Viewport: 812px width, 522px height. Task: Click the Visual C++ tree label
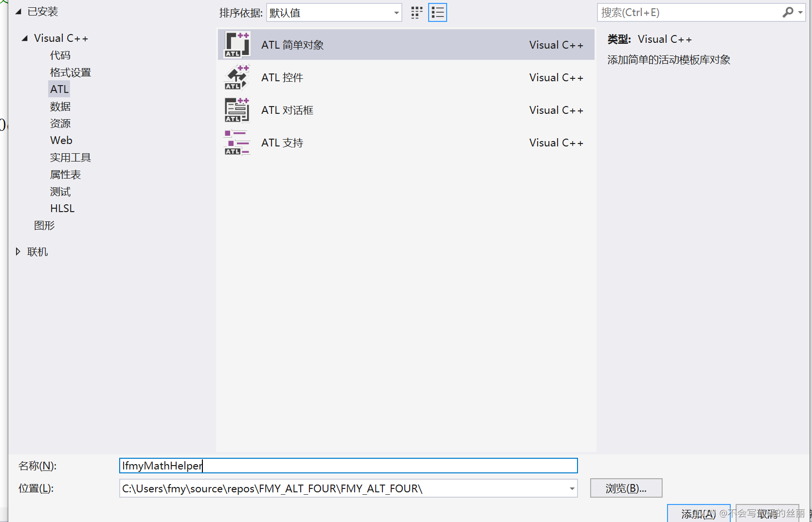pyautogui.click(x=61, y=38)
